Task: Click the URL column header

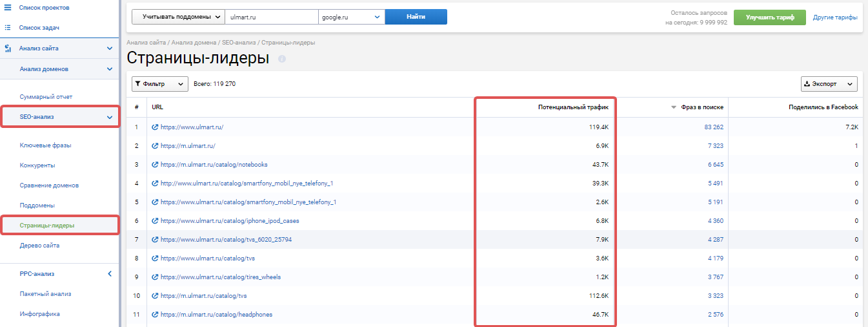Action: 157,107
